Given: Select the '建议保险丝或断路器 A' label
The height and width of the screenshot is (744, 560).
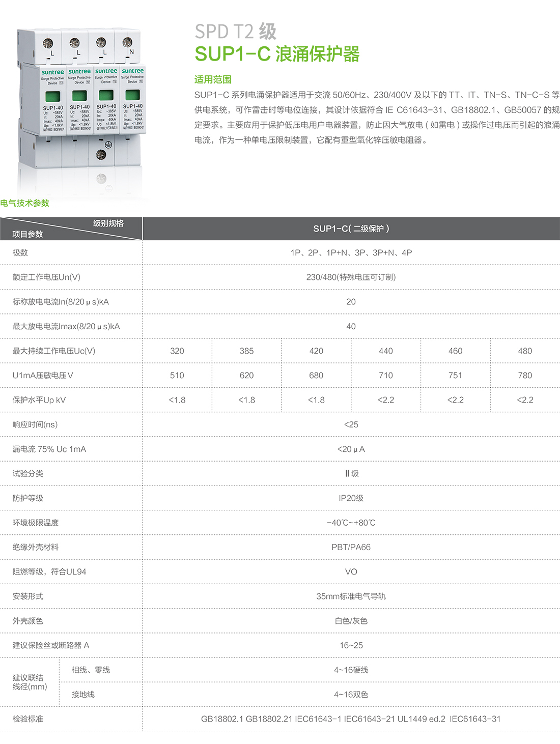Looking at the screenshot, I should point(51,645).
